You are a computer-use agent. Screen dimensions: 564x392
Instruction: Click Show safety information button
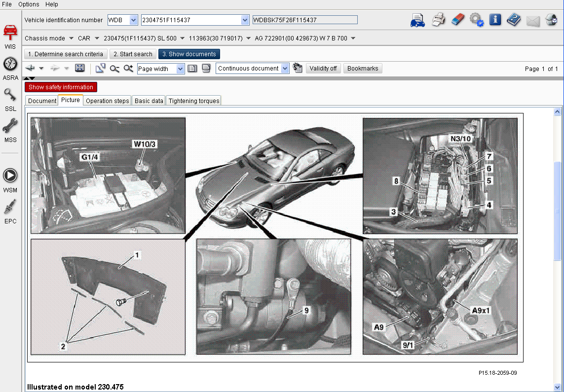[x=61, y=87]
